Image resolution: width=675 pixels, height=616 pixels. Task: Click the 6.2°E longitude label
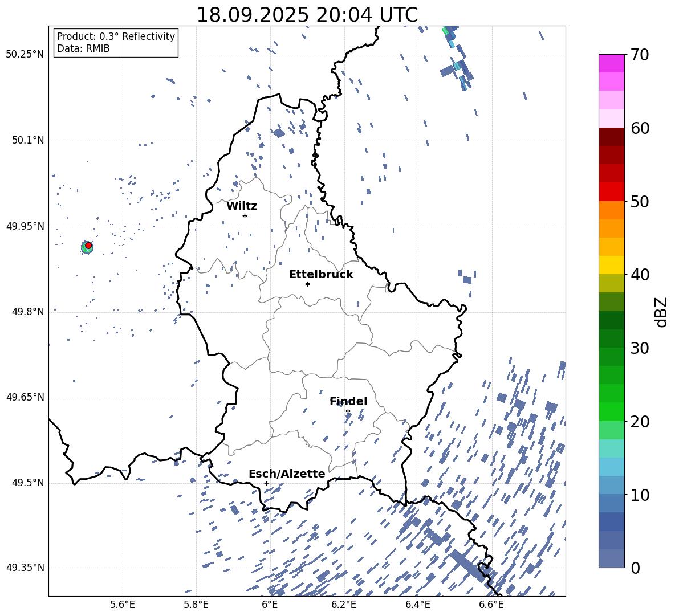(344, 605)
